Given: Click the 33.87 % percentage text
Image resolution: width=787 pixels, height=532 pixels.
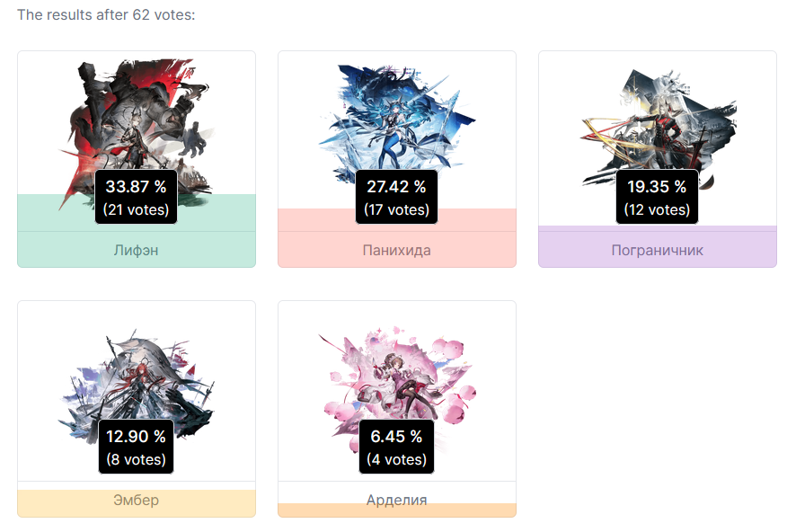Looking at the screenshot, I should (x=136, y=187).
